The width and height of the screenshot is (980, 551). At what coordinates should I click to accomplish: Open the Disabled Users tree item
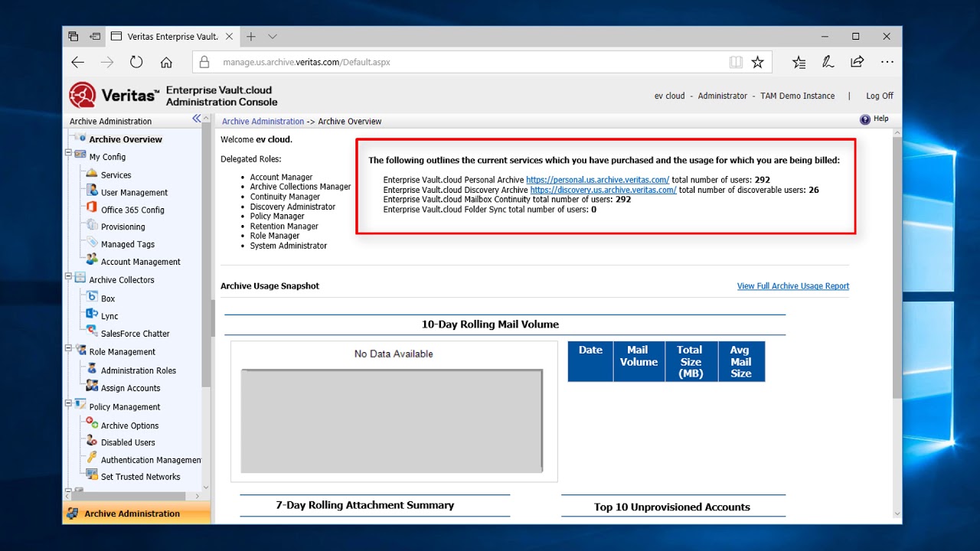pyautogui.click(x=128, y=442)
